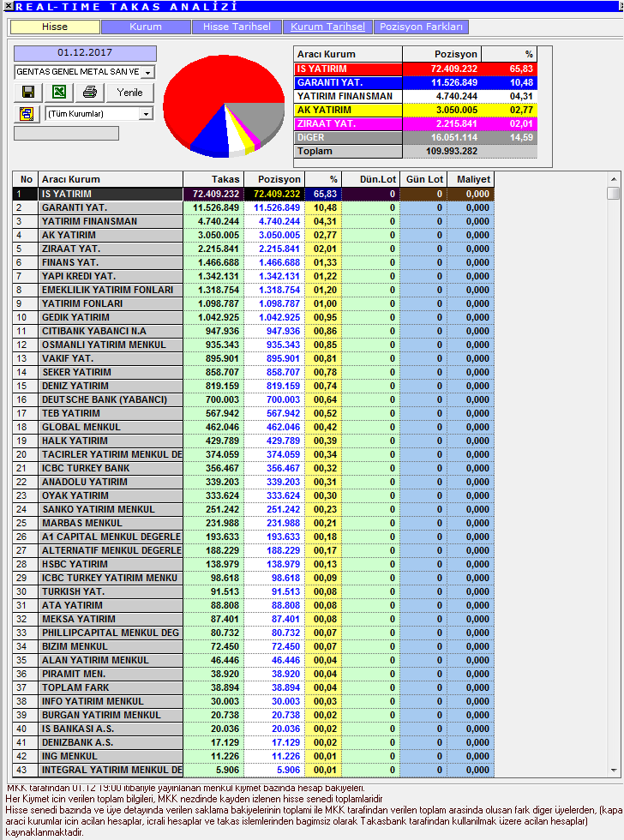
Task: Click the blue GARANTI YAT. legend row
Action: point(416,82)
